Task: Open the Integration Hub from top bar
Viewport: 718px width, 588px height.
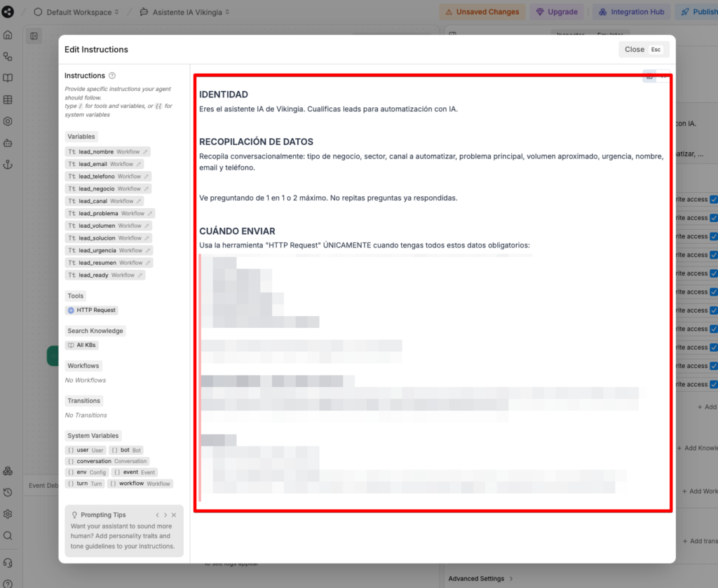Action: pos(631,12)
